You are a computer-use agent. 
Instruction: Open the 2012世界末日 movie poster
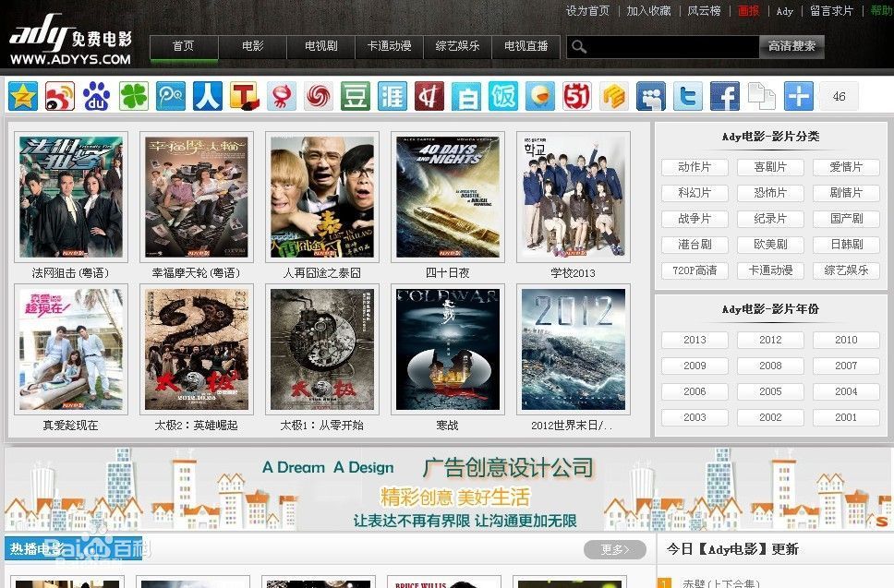click(573, 349)
